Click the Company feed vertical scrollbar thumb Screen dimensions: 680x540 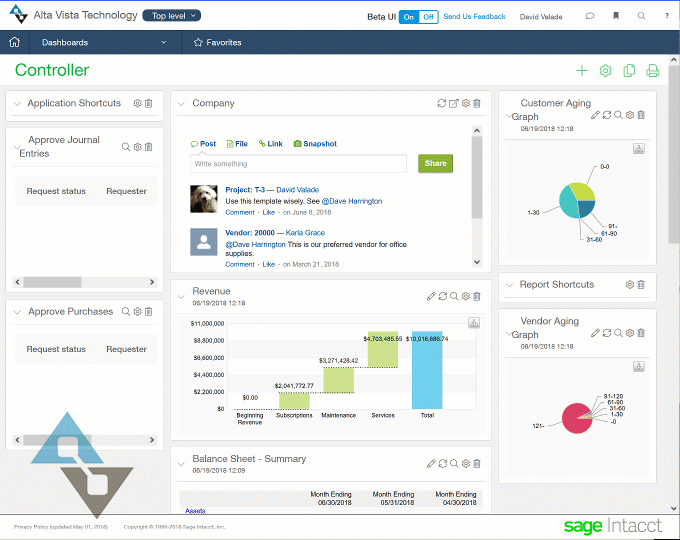477,178
